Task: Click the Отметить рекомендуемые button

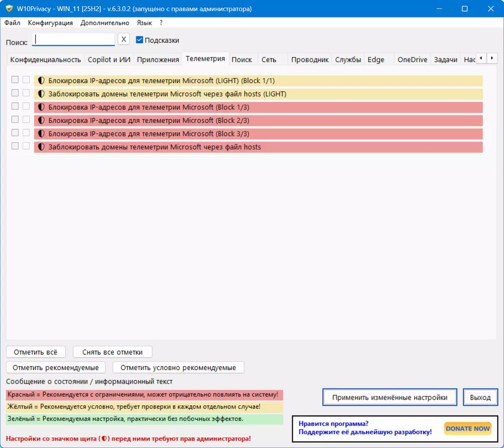Action: click(x=56, y=367)
